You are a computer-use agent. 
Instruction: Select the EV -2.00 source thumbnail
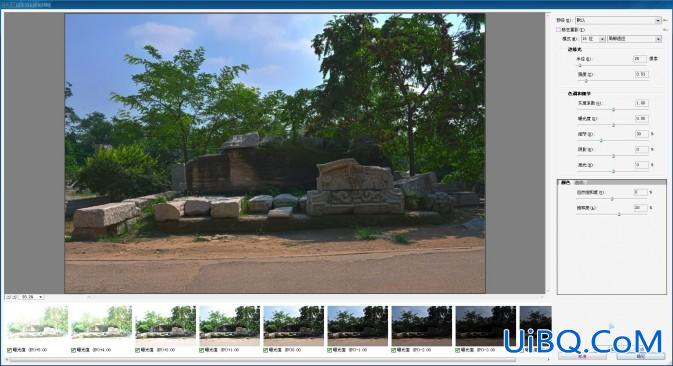click(x=421, y=326)
